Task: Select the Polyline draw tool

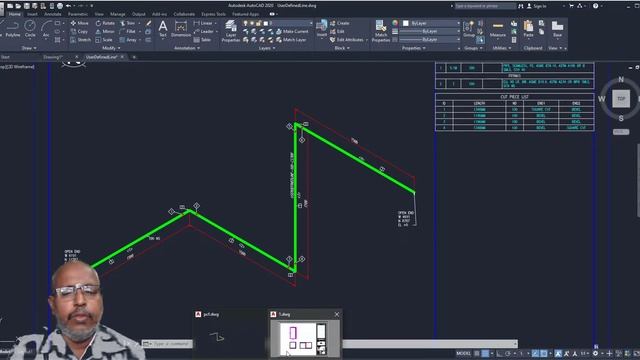Action: 13,29
